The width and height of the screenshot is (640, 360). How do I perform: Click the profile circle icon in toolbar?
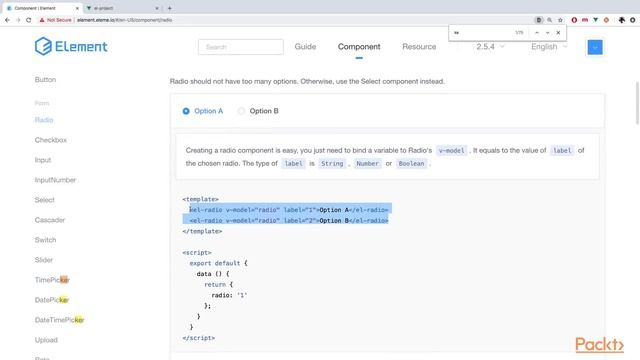pyautogui.click(x=633, y=20)
